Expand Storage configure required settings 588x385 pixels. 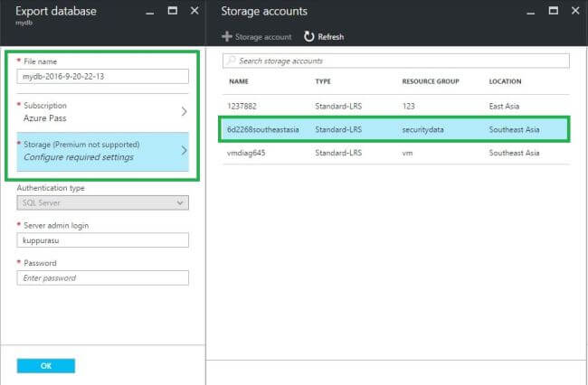tap(184, 150)
